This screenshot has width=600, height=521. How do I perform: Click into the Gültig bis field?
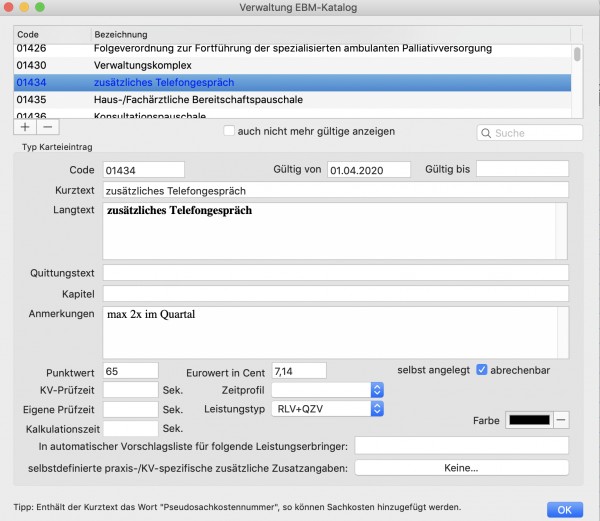tap(522, 169)
